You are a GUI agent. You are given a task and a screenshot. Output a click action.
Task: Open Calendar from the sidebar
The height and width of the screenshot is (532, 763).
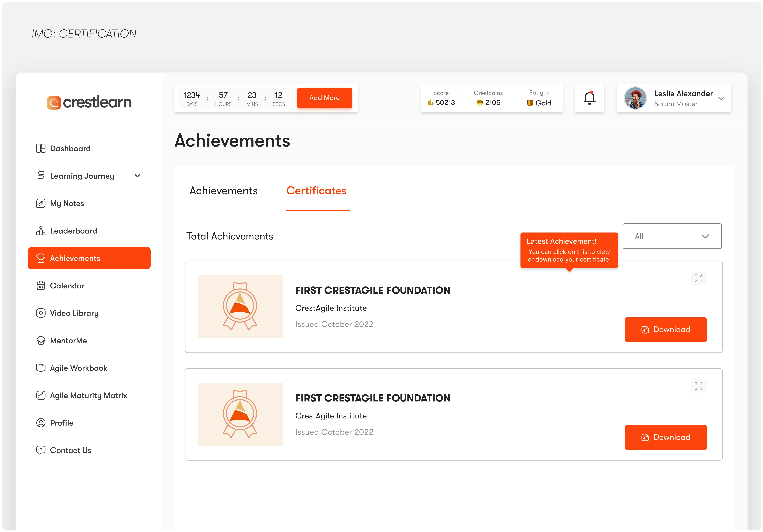coord(89,286)
